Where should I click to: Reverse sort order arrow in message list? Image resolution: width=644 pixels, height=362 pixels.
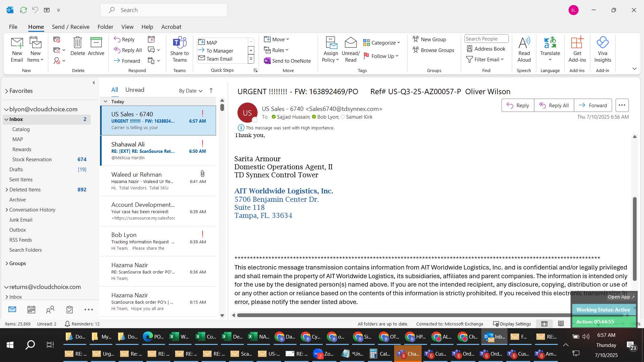point(211,90)
